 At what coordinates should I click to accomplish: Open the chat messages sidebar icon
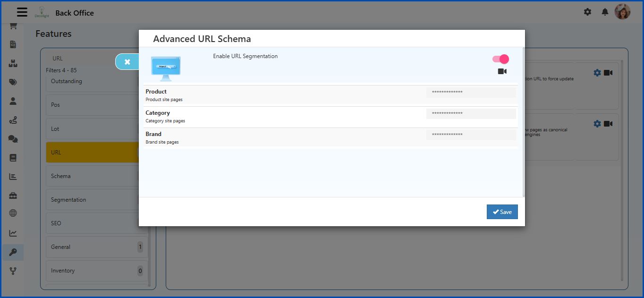(13, 138)
